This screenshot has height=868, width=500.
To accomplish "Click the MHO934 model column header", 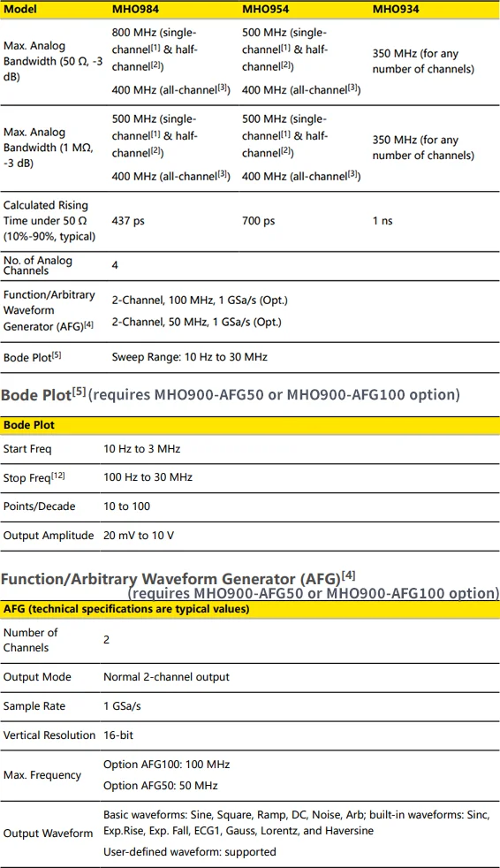I will pyautogui.click(x=396, y=10).
